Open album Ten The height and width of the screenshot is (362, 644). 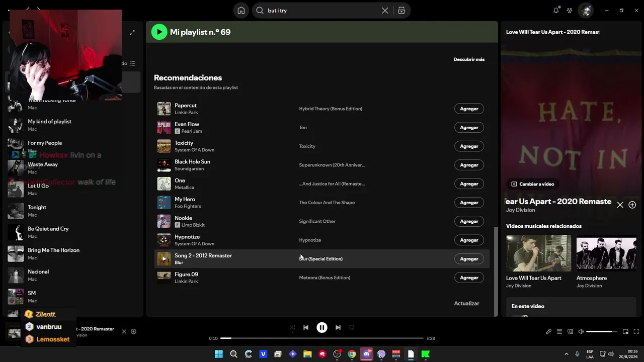click(303, 128)
